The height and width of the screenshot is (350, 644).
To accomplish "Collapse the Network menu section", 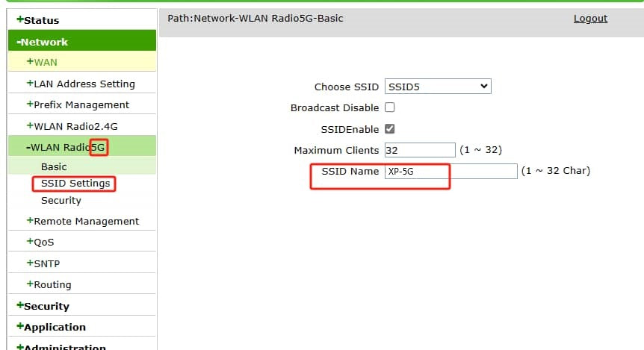I will pyautogui.click(x=43, y=42).
